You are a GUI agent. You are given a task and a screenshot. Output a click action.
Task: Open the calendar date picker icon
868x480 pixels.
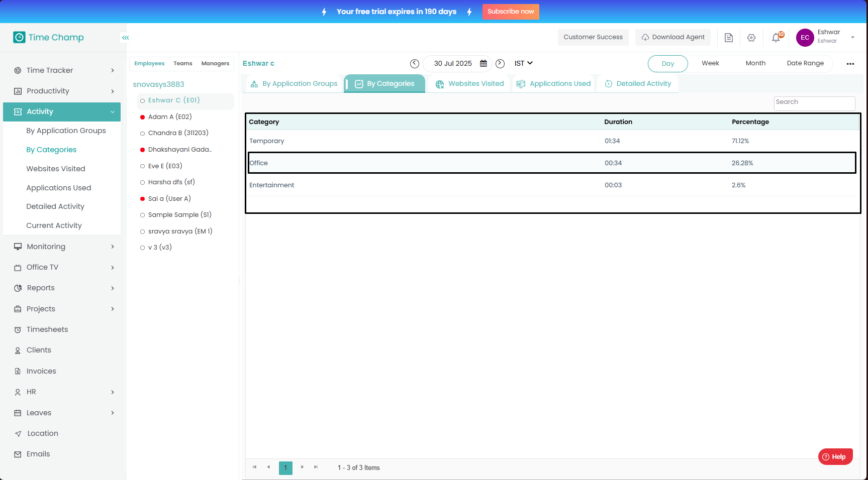pos(484,64)
